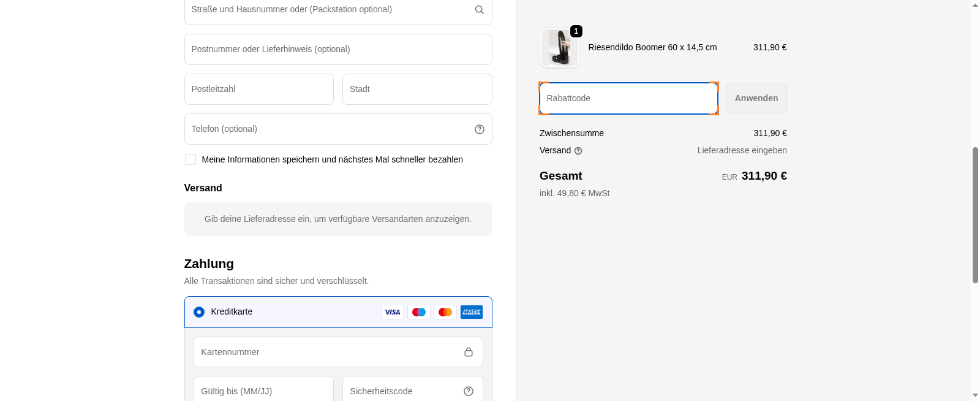Open the product thumbnail in cart

[x=559, y=48]
